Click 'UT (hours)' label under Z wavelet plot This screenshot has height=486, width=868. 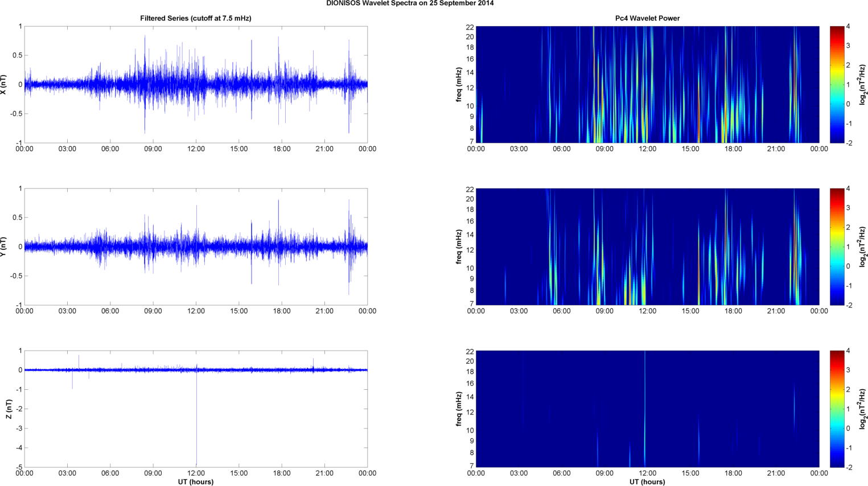coord(647,482)
